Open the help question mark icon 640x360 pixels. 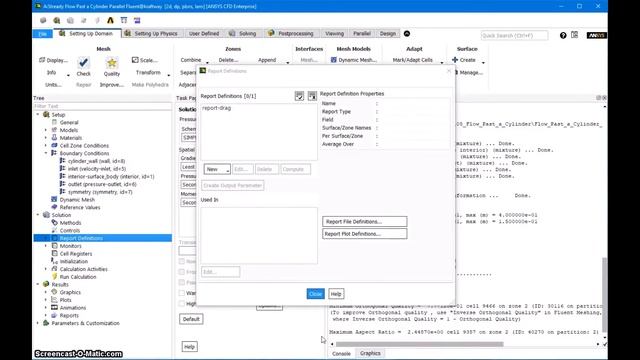click(563, 36)
